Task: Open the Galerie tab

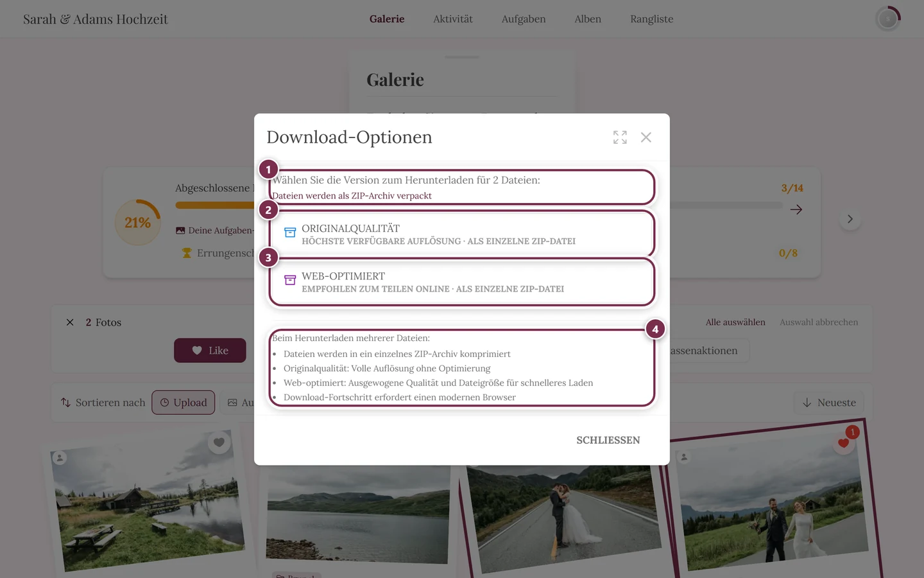Action: [x=387, y=19]
